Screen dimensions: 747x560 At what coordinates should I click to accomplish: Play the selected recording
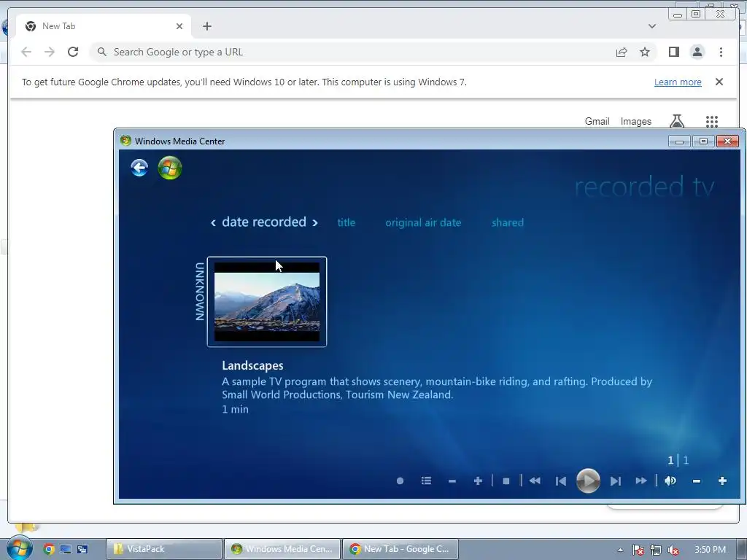pos(588,481)
